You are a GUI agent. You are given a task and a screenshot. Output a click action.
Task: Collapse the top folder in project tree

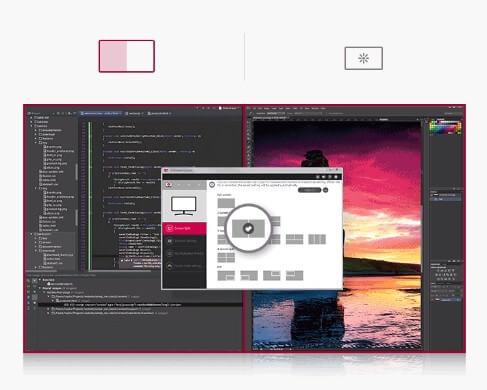pyautogui.click(x=31, y=117)
